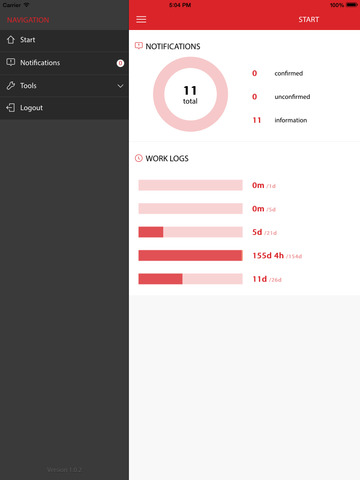Click the unconfirmed notifications label

point(292,97)
